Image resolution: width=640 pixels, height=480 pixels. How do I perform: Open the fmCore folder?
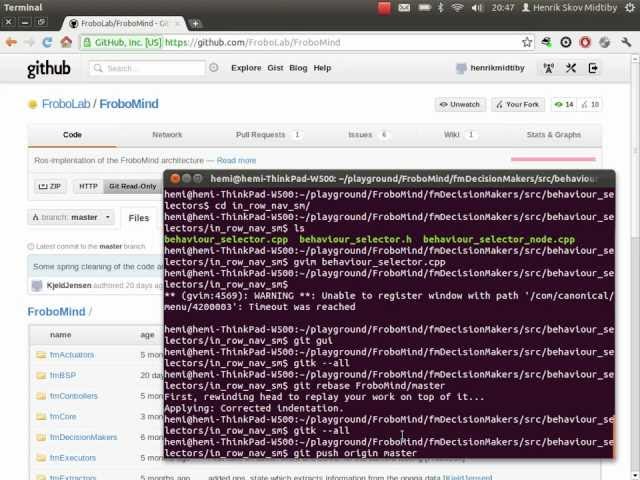(x=63, y=417)
